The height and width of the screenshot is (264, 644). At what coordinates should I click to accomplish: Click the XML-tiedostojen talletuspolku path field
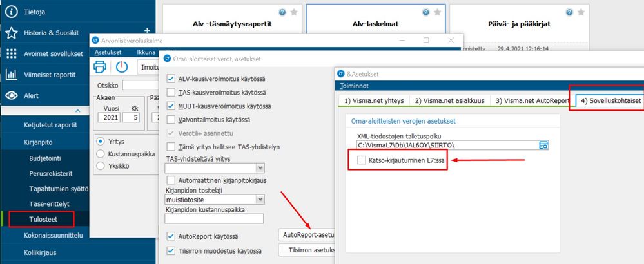coord(448,145)
